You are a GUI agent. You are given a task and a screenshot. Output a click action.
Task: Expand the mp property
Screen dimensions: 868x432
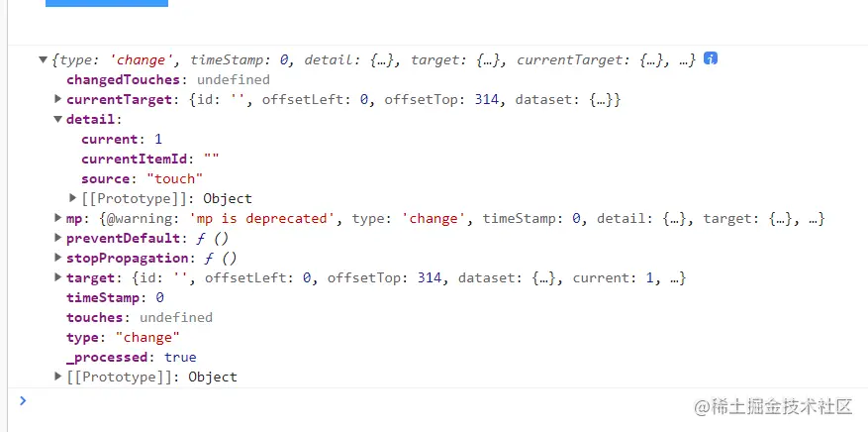(x=58, y=218)
